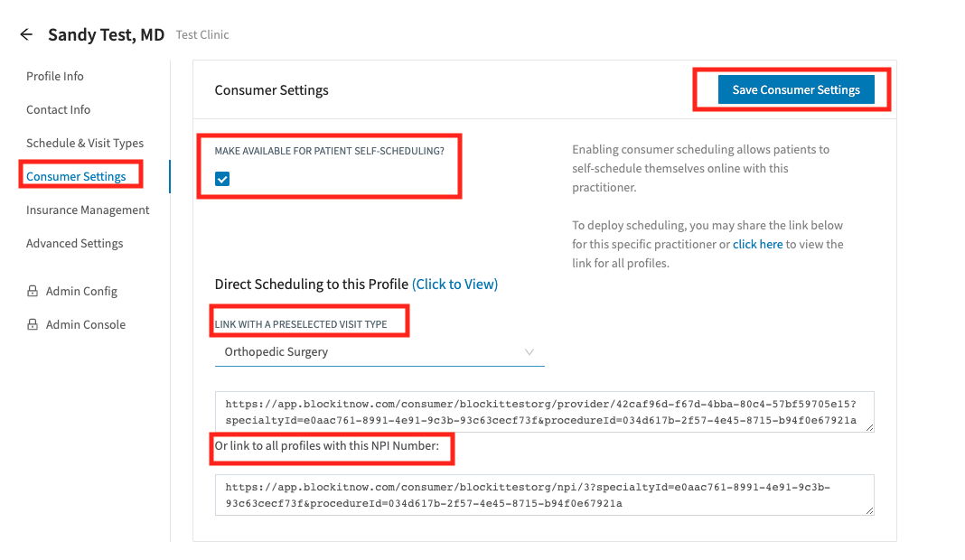Screen dimensions: 965x560
Task: Follow the 'click here' link for all profiles
Action: (x=757, y=244)
